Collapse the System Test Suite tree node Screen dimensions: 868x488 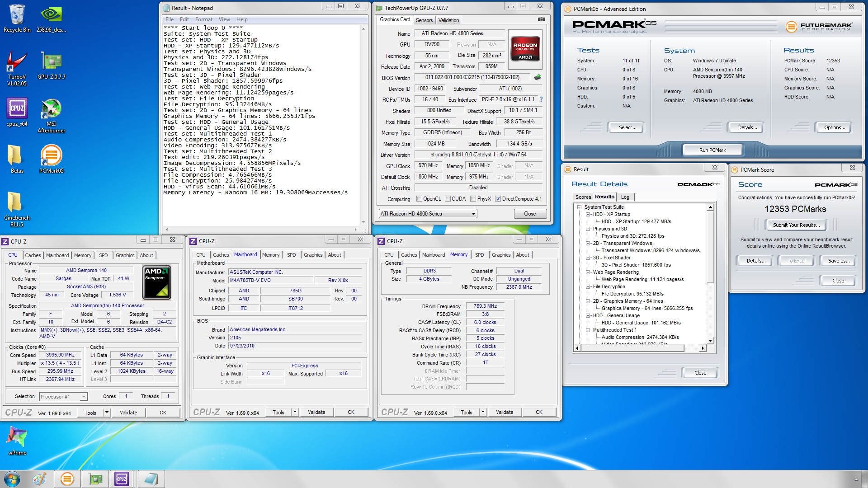coord(580,207)
